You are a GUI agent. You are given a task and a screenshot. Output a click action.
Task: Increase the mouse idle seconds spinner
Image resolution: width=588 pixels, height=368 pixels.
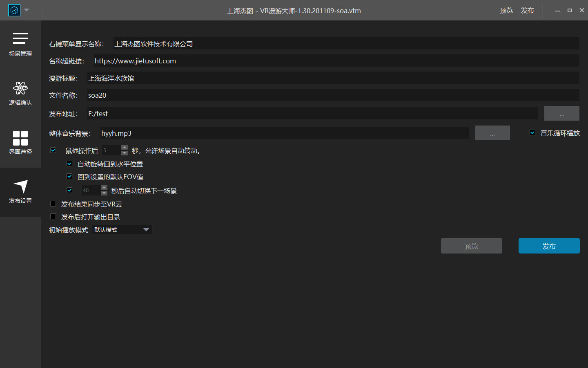[x=125, y=148]
